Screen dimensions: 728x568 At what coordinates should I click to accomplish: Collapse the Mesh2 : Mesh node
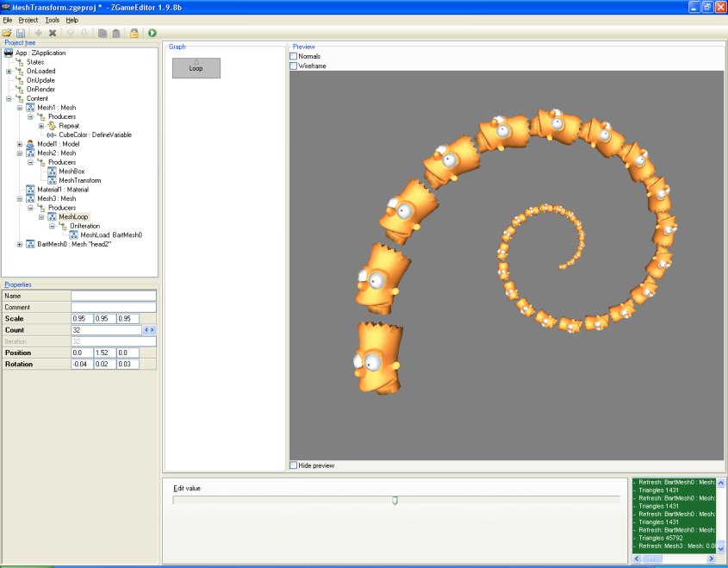20,153
